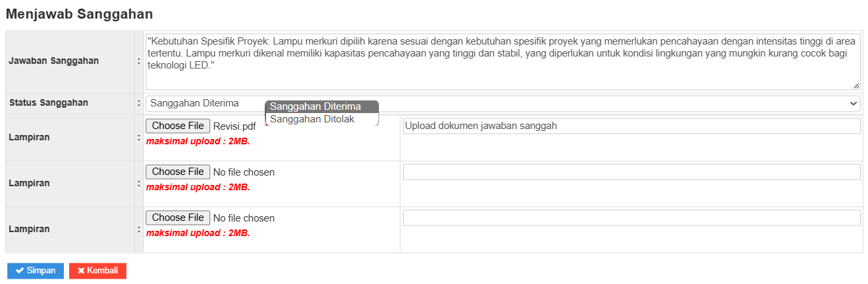Save the form with the Simpan button
This screenshot has height=284, width=868.
pyautogui.click(x=35, y=271)
